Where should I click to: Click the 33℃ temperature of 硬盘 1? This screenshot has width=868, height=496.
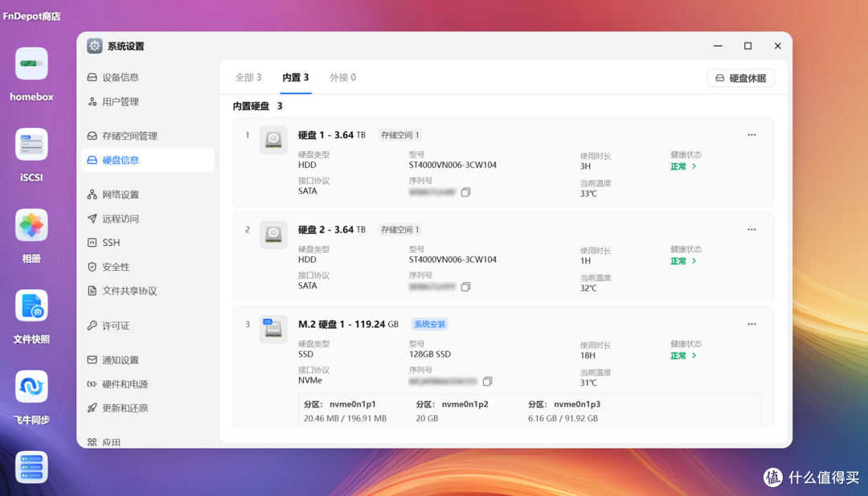pyautogui.click(x=588, y=194)
